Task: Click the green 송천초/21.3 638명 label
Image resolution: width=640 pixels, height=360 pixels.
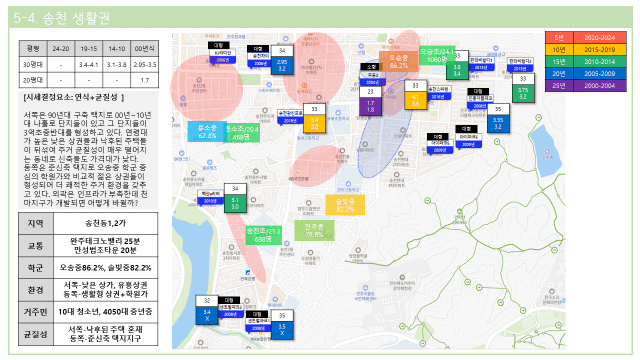Action: (263, 235)
